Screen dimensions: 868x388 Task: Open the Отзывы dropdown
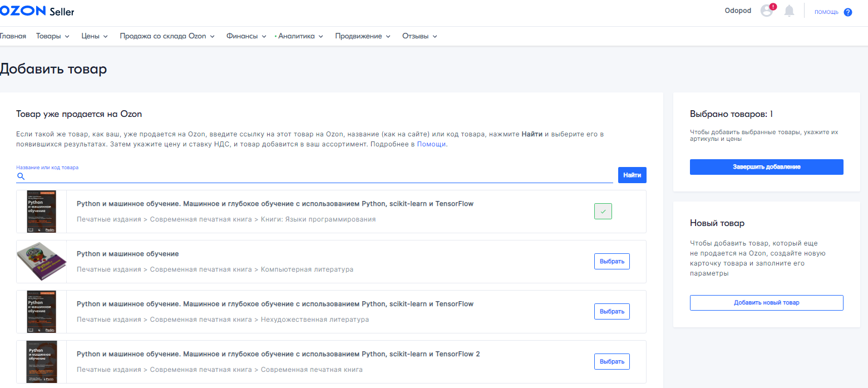point(420,36)
